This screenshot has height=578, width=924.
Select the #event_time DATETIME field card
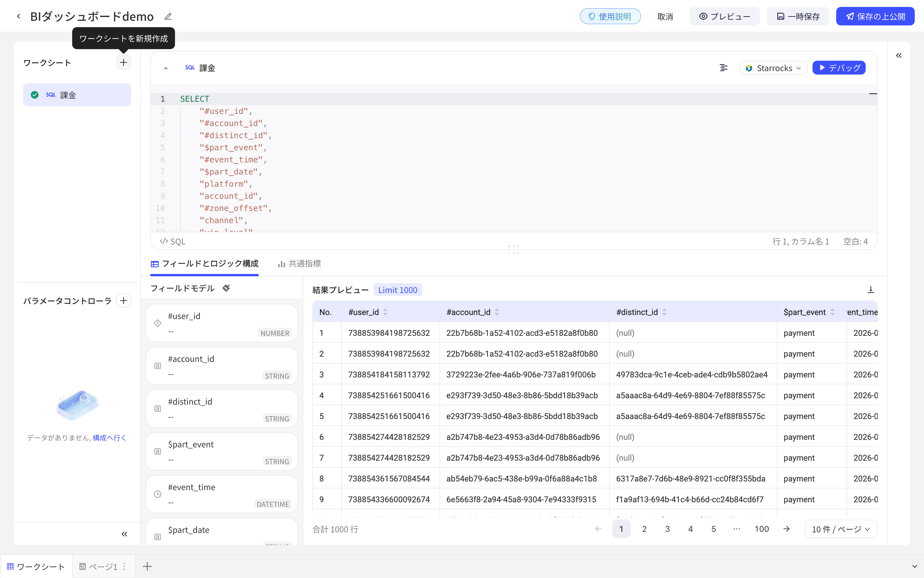222,494
